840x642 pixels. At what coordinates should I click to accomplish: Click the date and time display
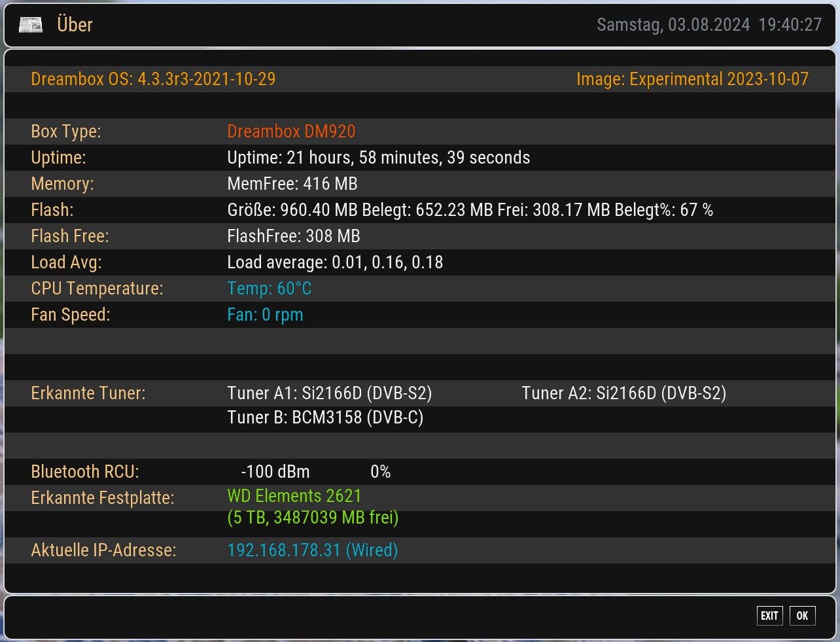(709, 25)
